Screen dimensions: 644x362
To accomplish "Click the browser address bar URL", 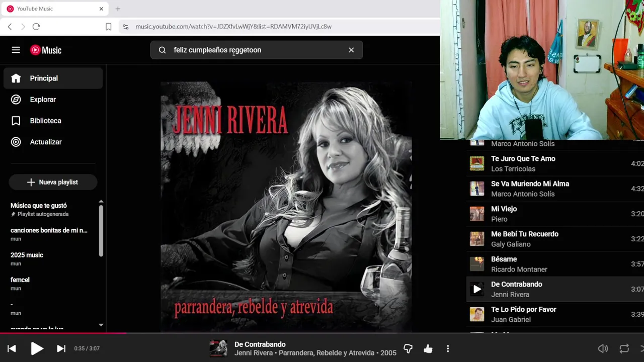I will pos(233,27).
